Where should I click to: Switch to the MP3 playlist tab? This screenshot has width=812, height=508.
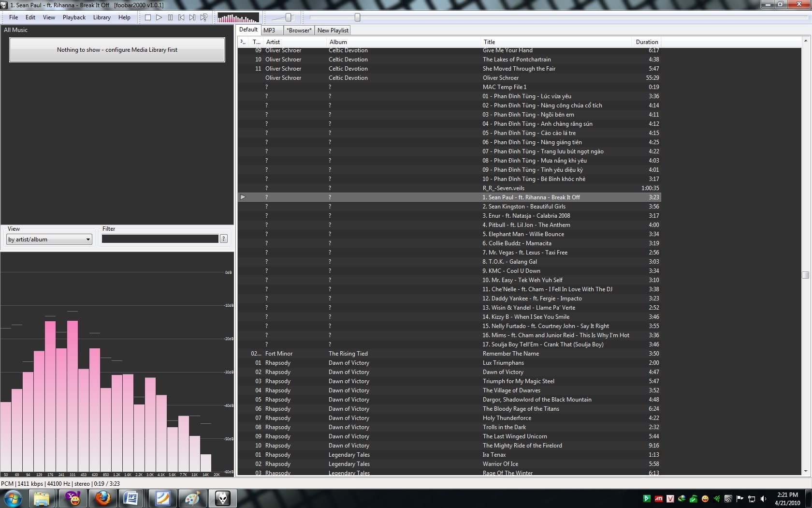pos(269,30)
